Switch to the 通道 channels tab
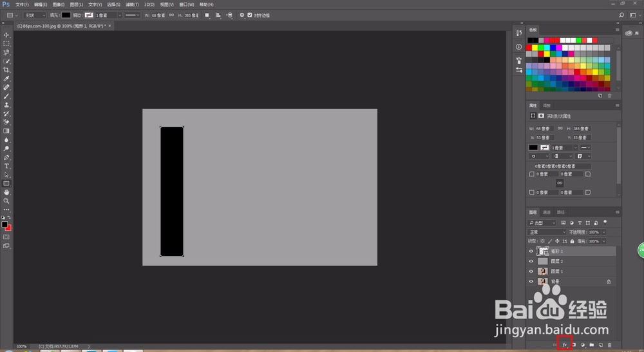The height and width of the screenshot is (352, 644). pyautogui.click(x=547, y=212)
